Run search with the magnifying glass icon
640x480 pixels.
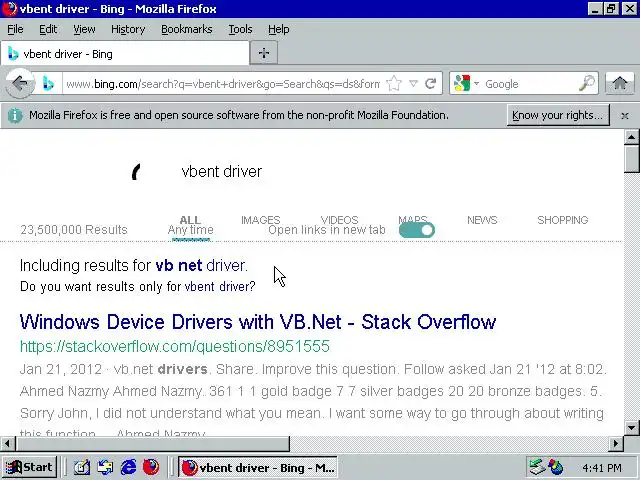pos(587,83)
